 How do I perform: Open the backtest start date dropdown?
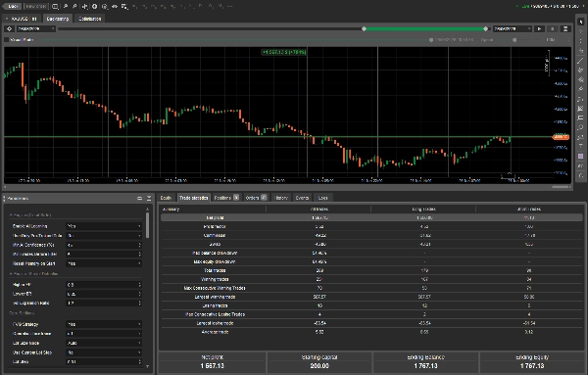[35, 28]
